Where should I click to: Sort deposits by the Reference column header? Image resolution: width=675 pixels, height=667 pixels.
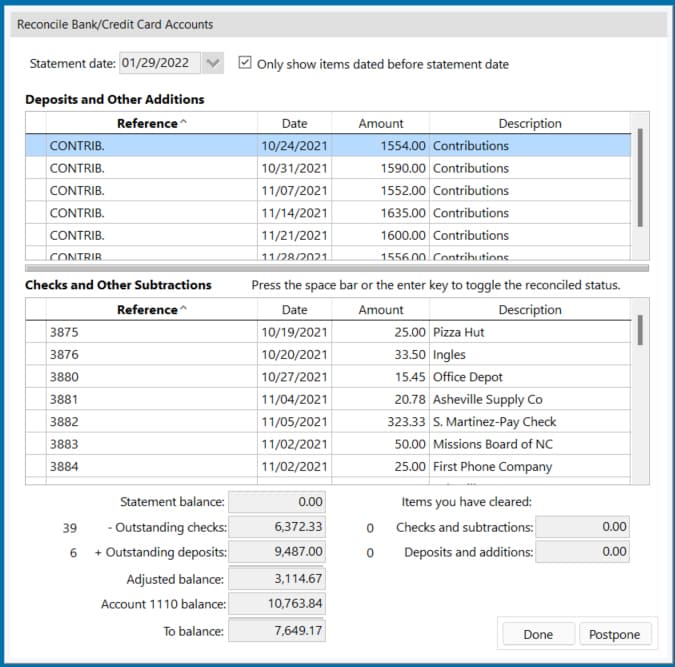tap(151, 123)
